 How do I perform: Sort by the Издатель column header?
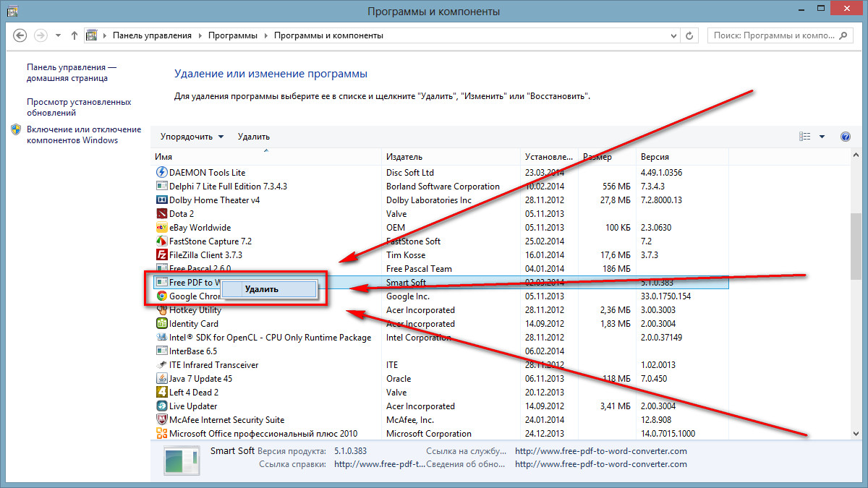tap(451, 157)
